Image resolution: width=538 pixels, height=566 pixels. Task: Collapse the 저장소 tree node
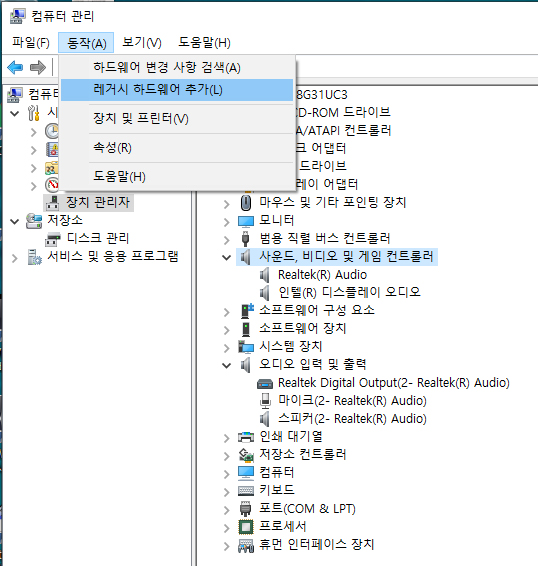pos(14,221)
